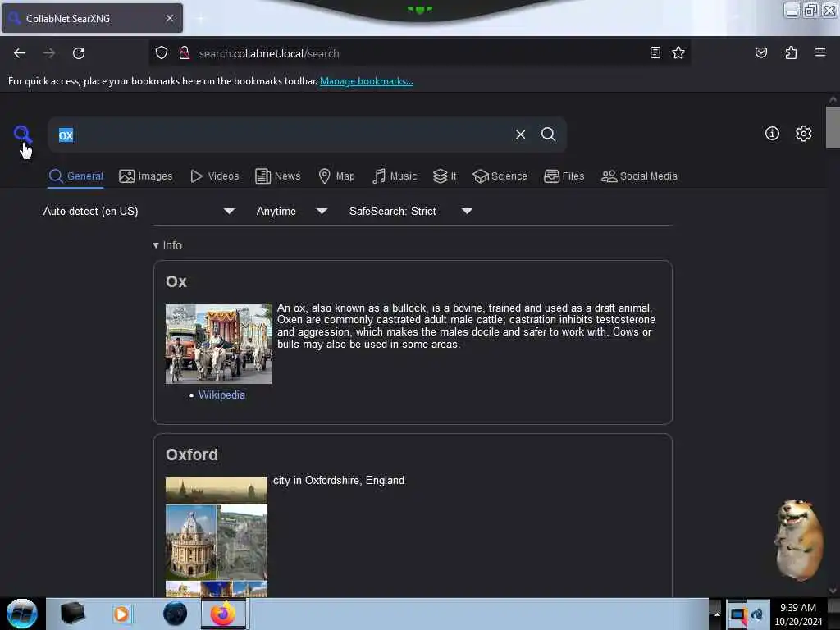Open the SafeSearch: Strict dropdown
Viewport: 840px width, 630px height.
pyautogui.click(x=411, y=211)
